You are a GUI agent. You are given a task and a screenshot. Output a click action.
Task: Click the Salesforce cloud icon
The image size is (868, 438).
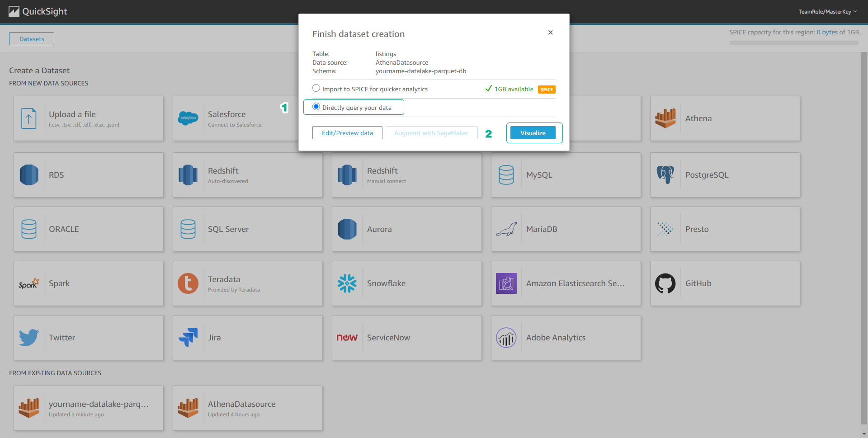click(188, 118)
